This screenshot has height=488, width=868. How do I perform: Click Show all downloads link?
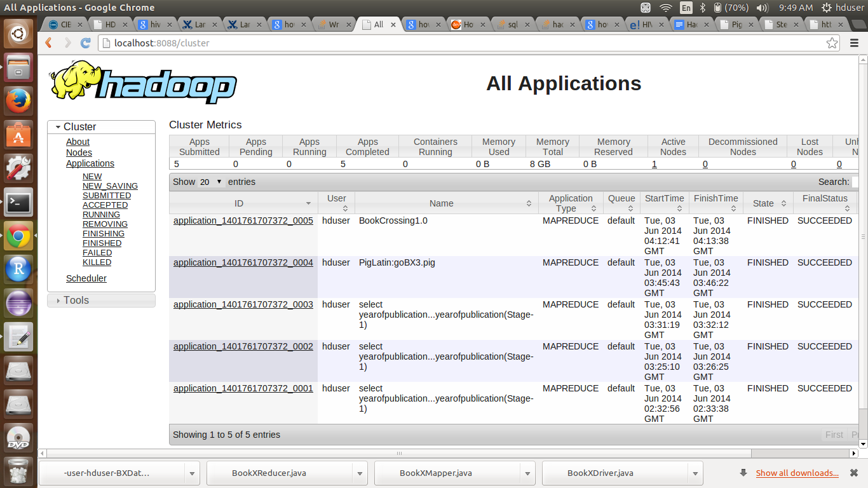pos(797,473)
